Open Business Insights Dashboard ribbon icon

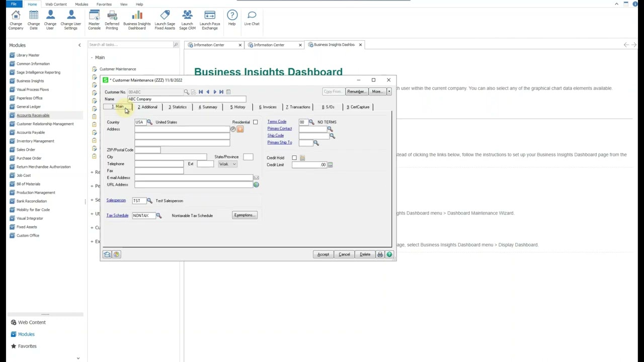tap(137, 20)
